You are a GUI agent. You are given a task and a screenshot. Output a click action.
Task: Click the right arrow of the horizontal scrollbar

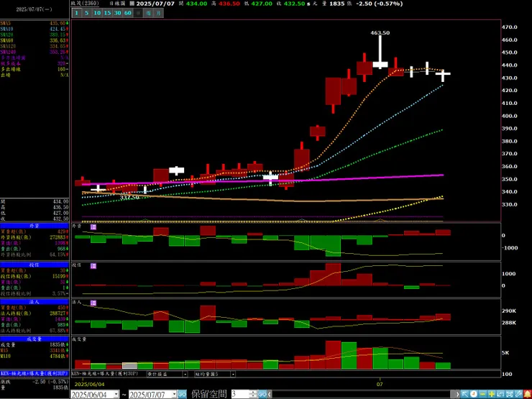(459, 394)
